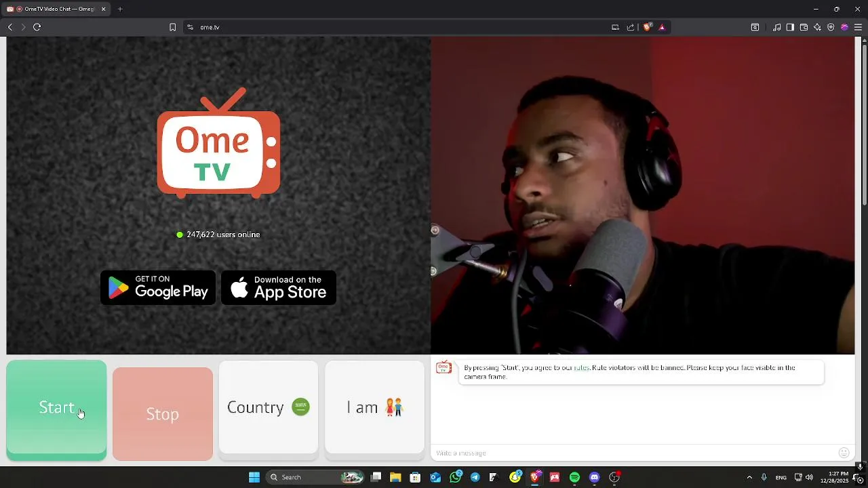Viewport: 868px width, 488px height.
Task: Click the '247,622 users online' counter
Action: 218,235
